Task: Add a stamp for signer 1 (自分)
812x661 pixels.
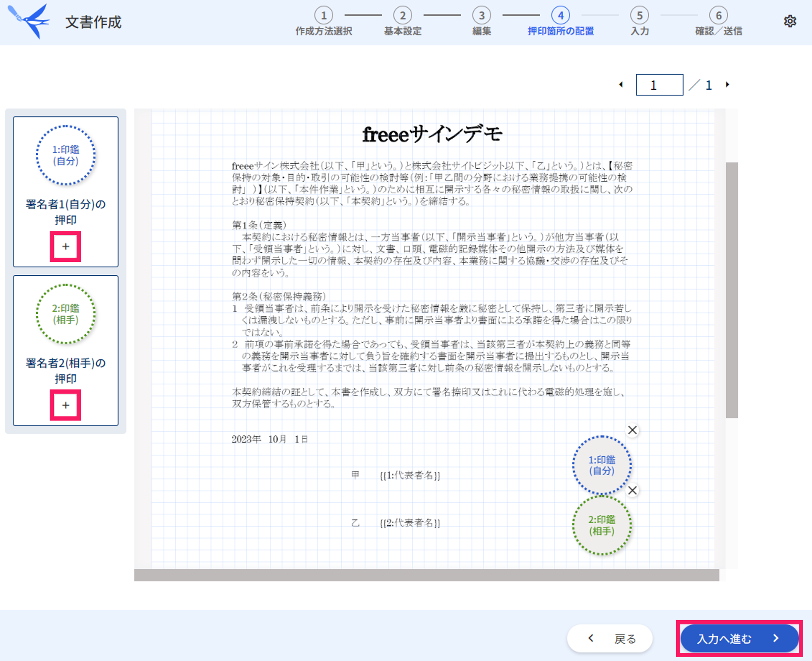Action: point(65,246)
